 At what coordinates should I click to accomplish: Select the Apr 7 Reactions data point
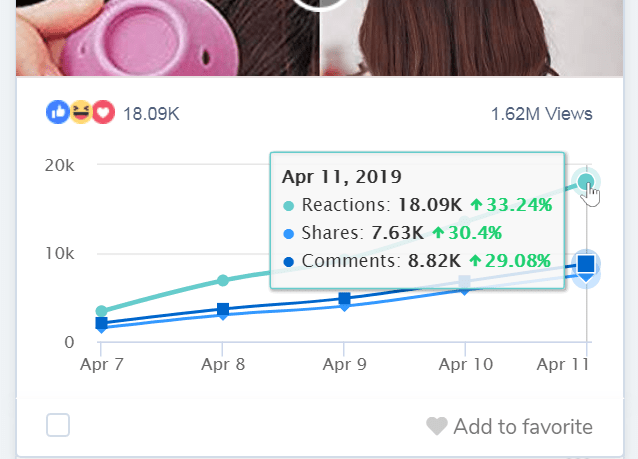coord(101,311)
